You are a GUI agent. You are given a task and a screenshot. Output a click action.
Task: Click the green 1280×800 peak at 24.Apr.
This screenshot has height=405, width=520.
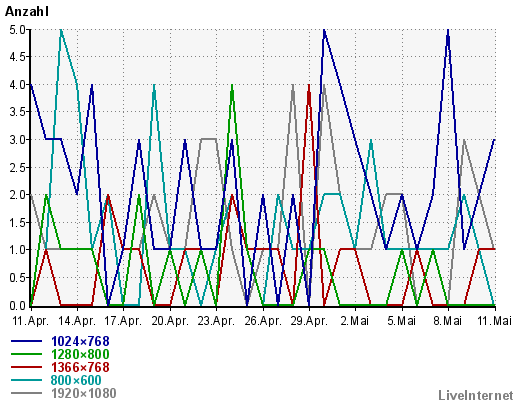pyautogui.click(x=232, y=86)
